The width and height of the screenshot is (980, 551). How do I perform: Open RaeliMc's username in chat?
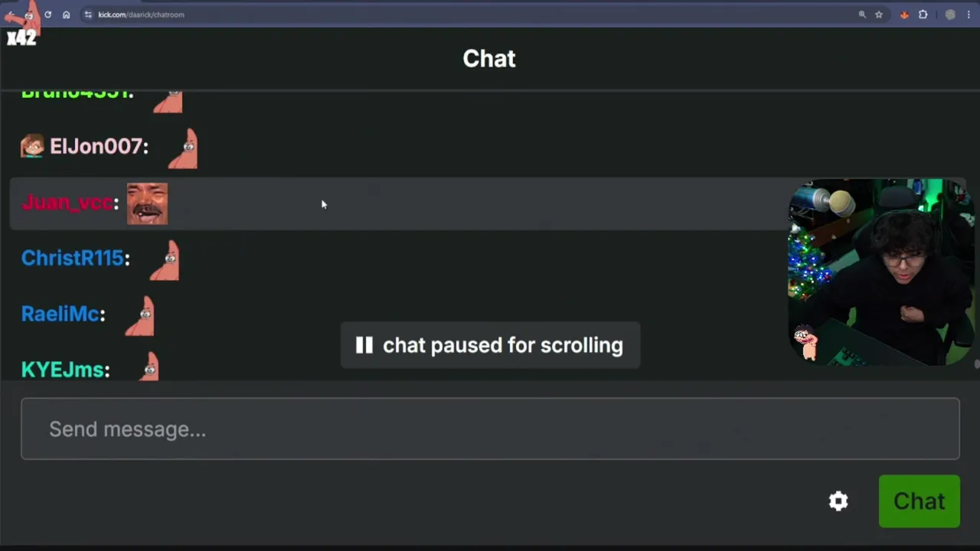pyautogui.click(x=60, y=314)
